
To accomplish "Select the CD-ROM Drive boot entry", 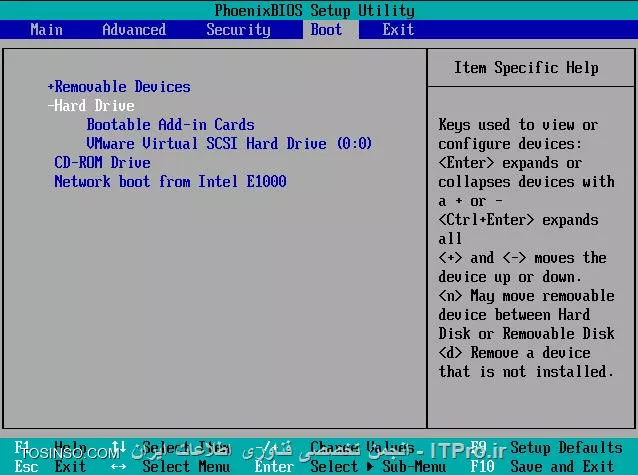I will click(102, 163).
